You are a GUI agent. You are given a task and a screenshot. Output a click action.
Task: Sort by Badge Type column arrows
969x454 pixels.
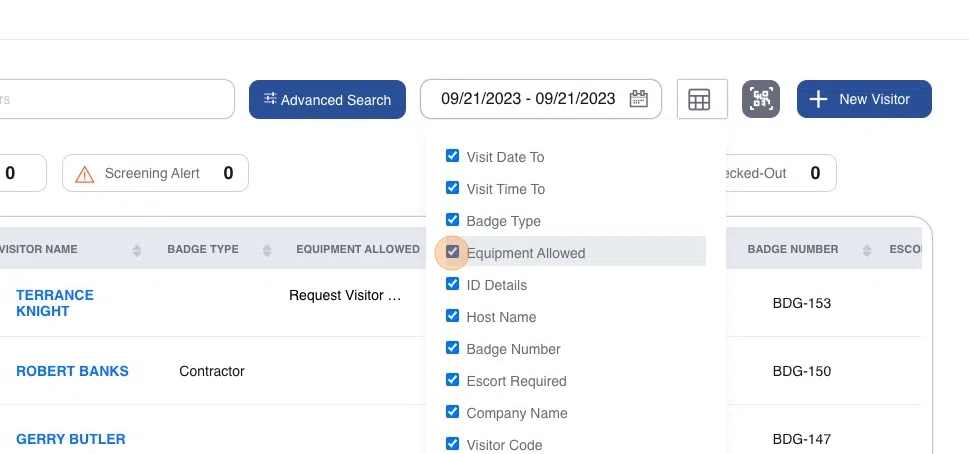(x=266, y=250)
